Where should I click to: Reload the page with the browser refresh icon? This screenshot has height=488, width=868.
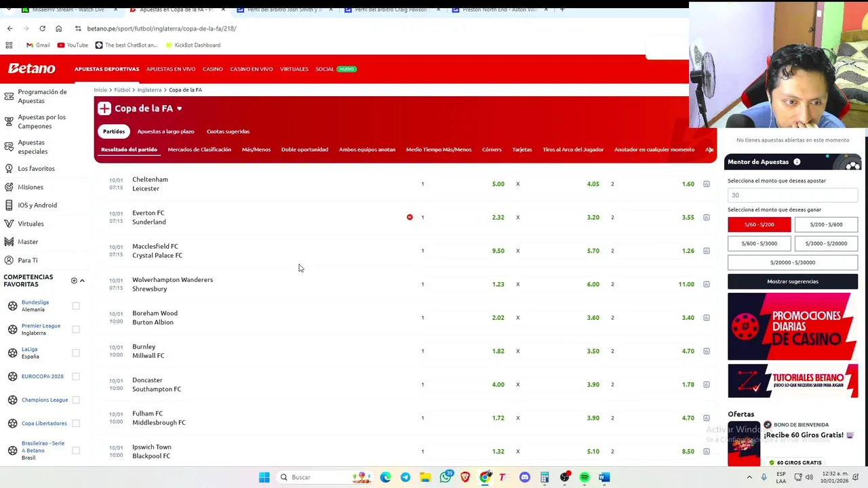coord(42,28)
